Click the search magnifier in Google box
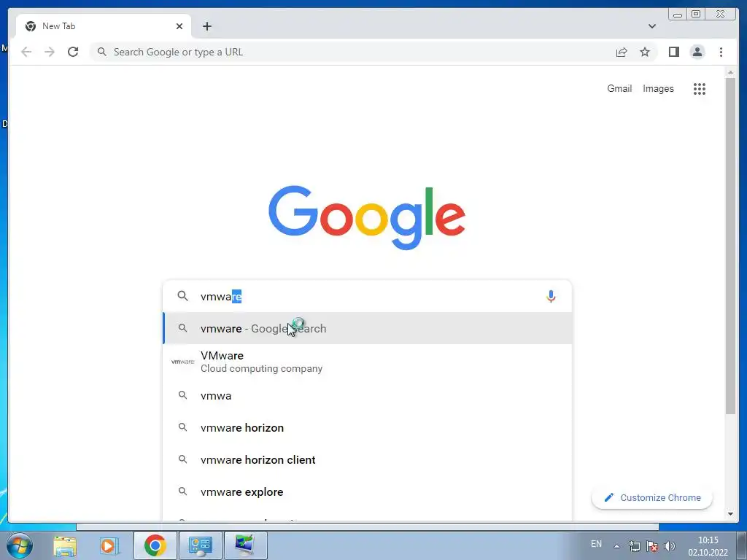Viewport: 747px width, 560px height. (x=182, y=296)
